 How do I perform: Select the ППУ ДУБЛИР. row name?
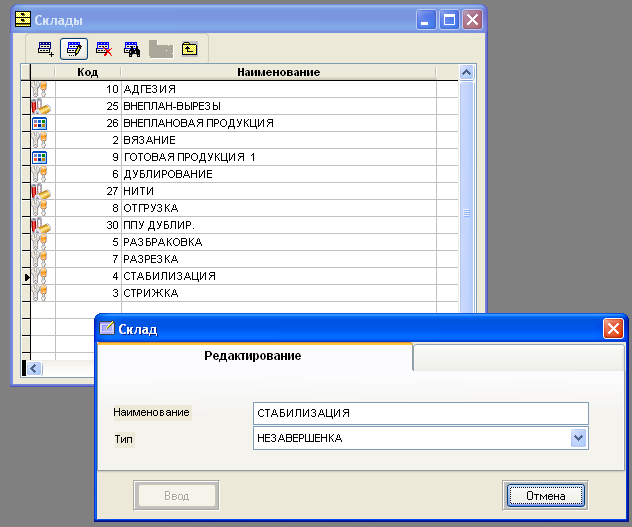159,225
